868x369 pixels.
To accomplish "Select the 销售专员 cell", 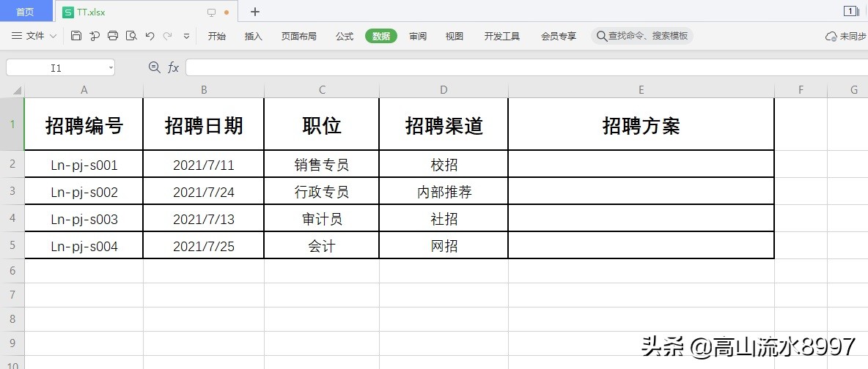I will pyautogui.click(x=322, y=164).
